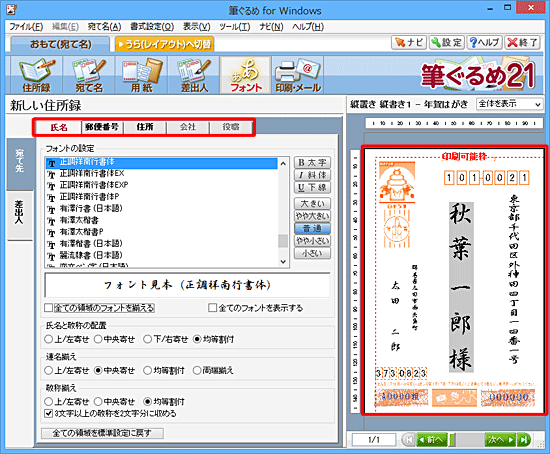
Task: Open the 設定 settings button
Action: pyautogui.click(x=447, y=42)
